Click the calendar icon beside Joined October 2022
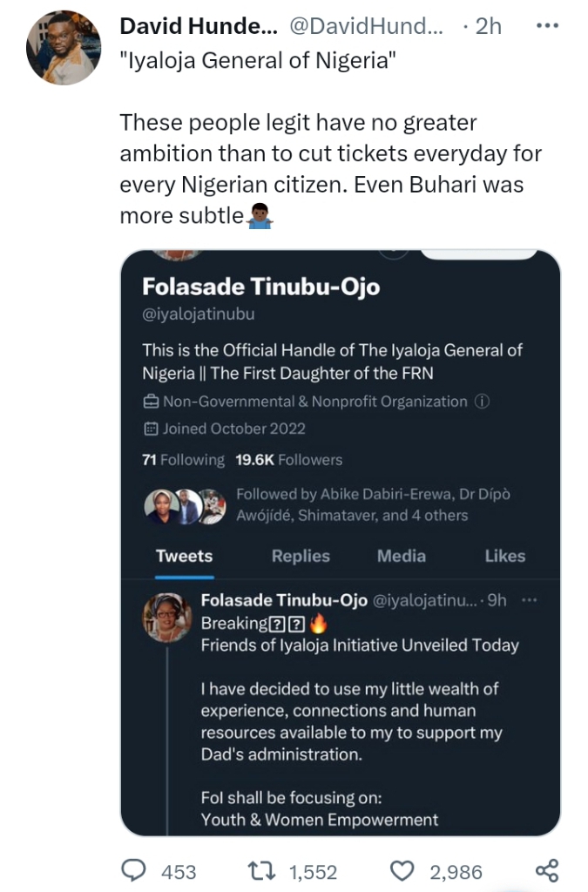588x892 pixels. click(x=150, y=429)
